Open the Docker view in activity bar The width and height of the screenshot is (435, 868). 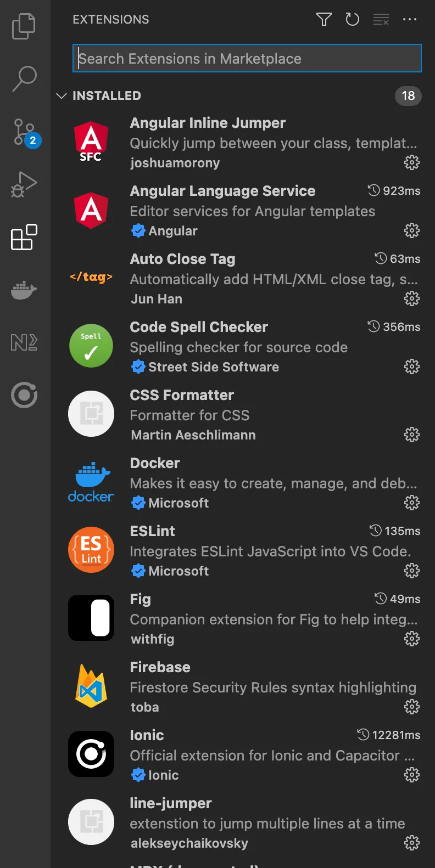click(x=24, y=290)
